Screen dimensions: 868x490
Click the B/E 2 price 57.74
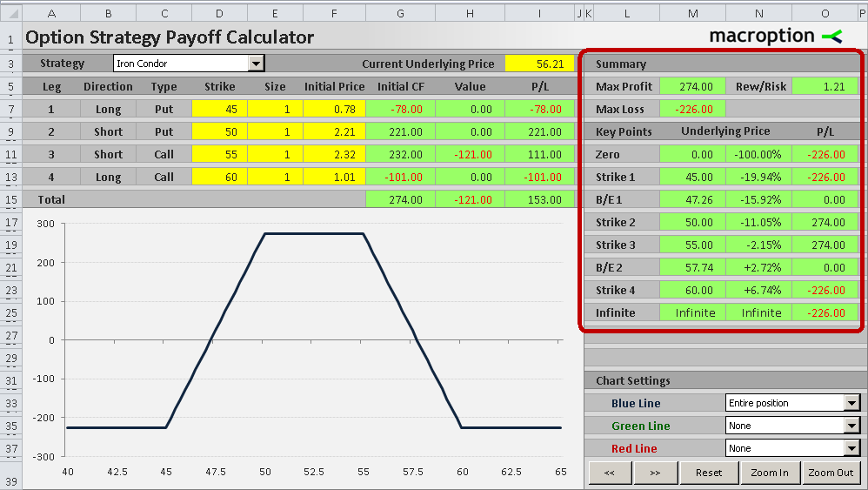(x=692, y=267)
